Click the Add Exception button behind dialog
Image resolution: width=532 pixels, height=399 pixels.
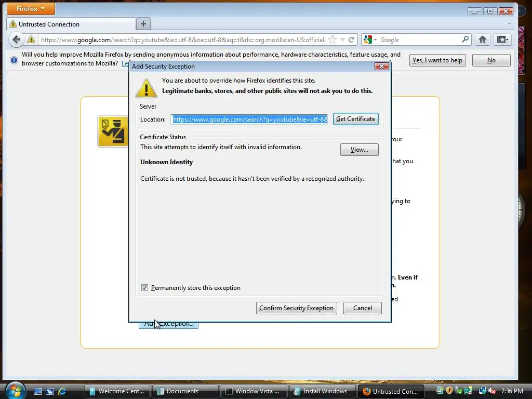point(169,325)
